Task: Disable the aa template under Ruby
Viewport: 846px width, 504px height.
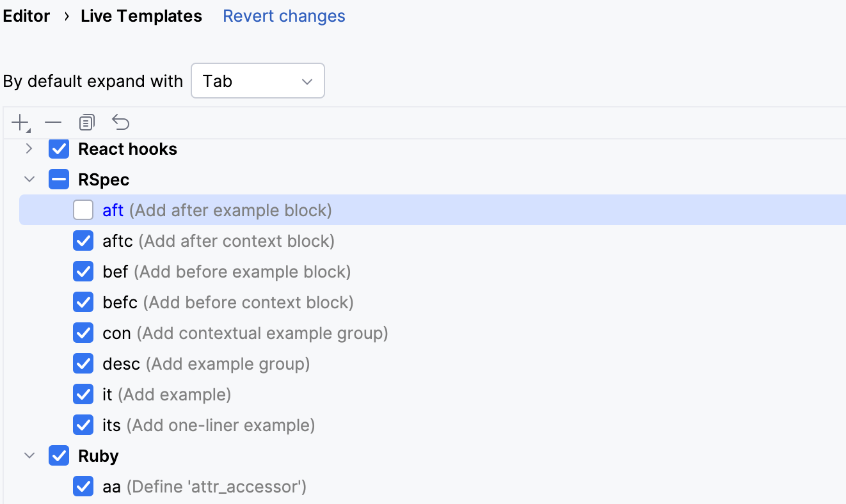Action: (x=83, y=486)
